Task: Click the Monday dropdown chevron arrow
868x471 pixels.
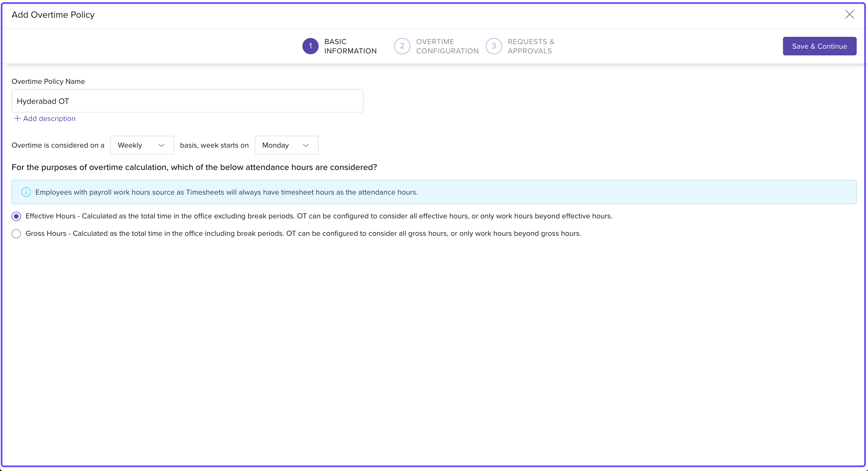Action: coord(306,145)
